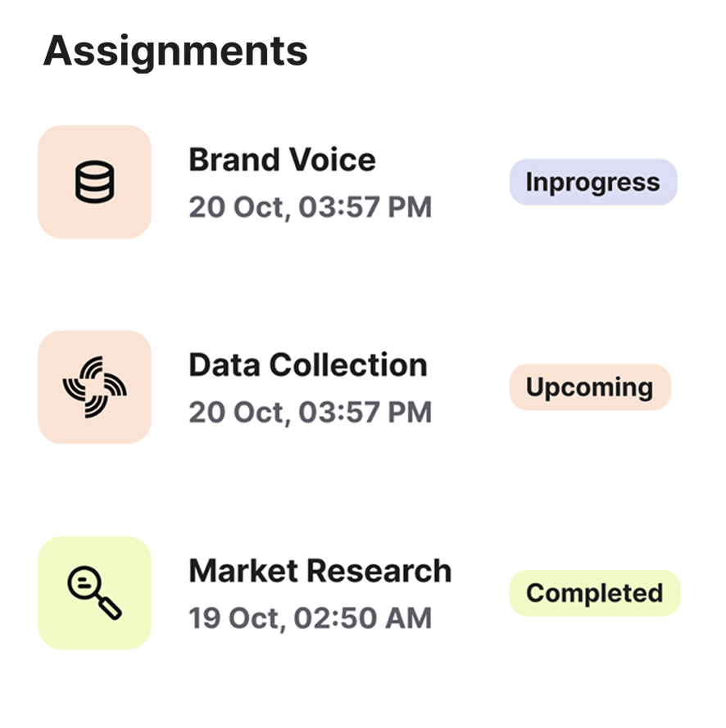Viewport: 726px width, 728px height.
Task: Click the Data Collection date 20 Oct, 03:57 PM
Action: tap(310, 413)
